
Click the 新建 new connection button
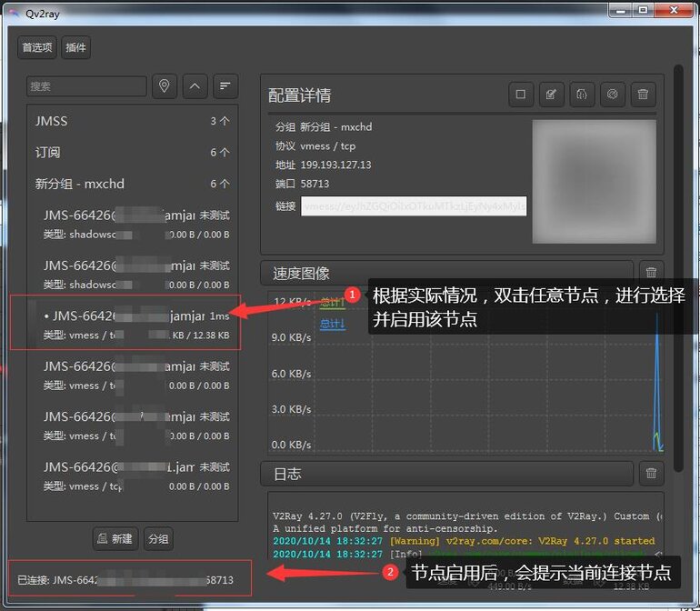[x=115, y=538]
